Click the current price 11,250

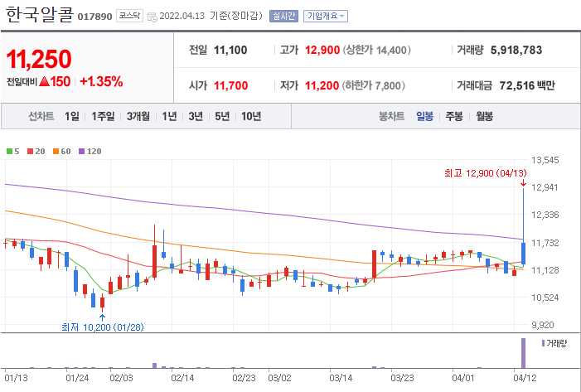pyautogui.click(x=39, y=60)
